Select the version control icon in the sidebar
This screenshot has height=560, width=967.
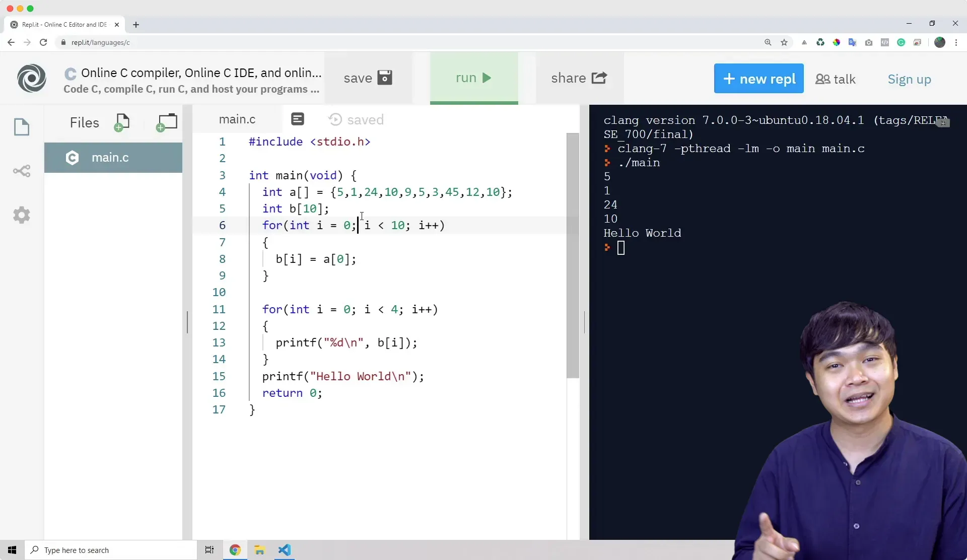tap(22, 171)
